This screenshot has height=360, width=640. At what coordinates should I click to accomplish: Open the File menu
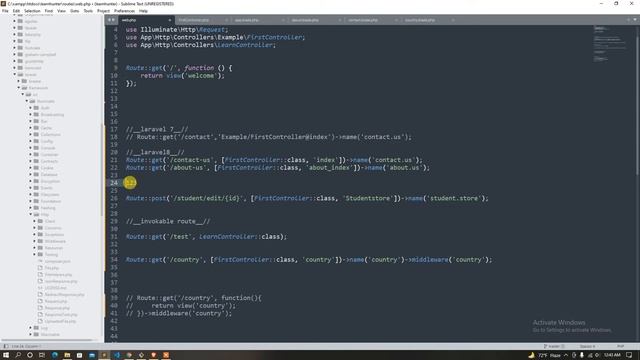tap(5, 11)
